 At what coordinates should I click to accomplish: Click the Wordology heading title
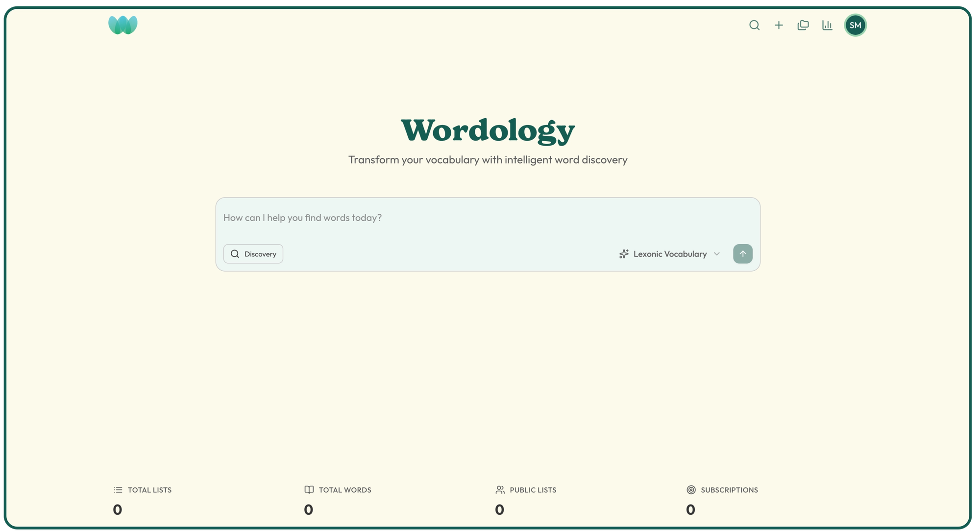point(488,130)
